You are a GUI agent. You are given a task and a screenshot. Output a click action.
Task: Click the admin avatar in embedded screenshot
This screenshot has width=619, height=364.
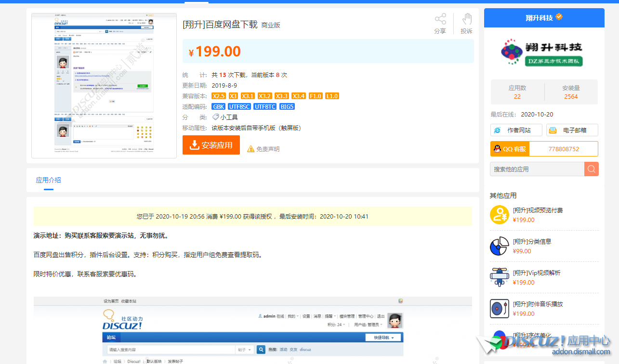395,320
